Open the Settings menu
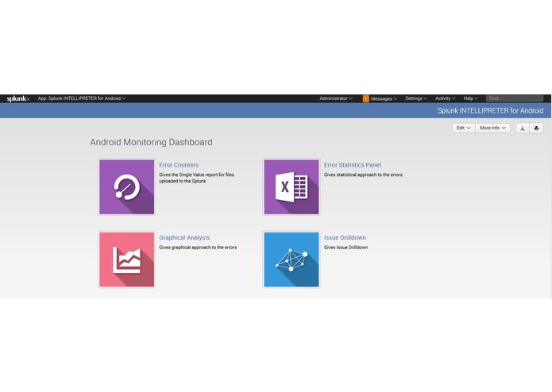 click(415, 98)
